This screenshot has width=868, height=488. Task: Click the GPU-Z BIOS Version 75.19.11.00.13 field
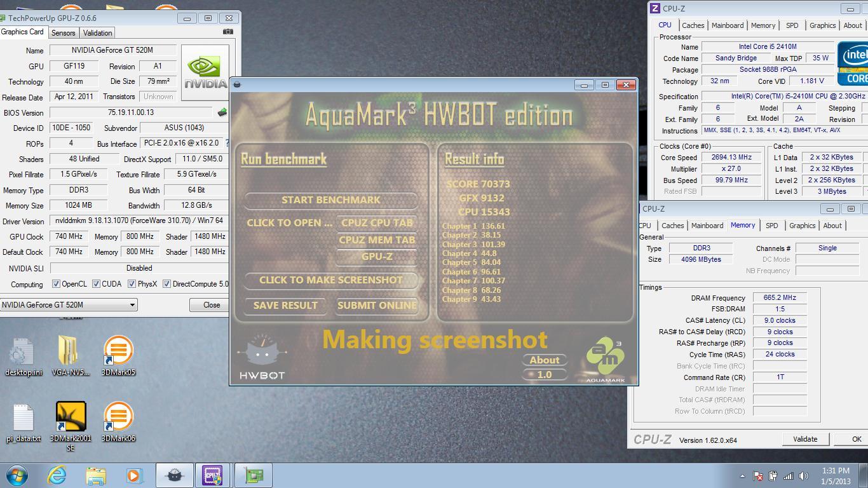point(131,112)
